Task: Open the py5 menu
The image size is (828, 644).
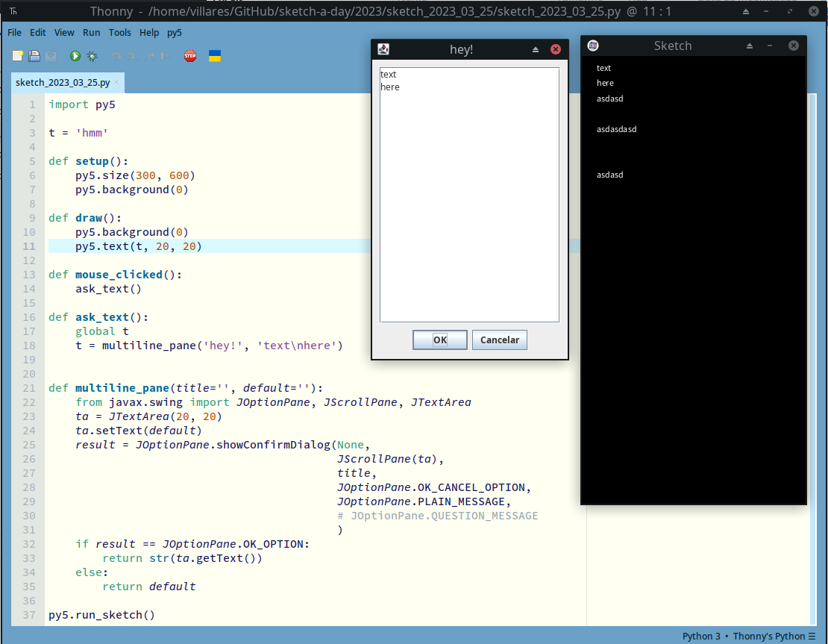Action: [174, 33]
